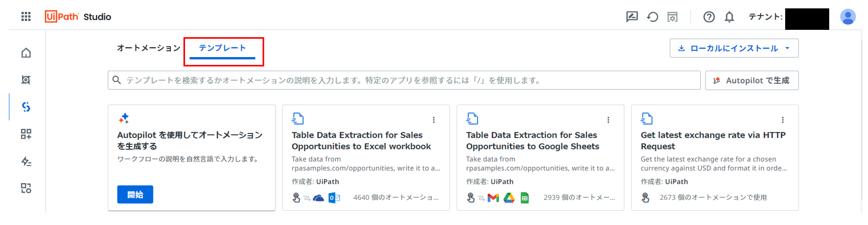Image resolution: width=868 pixels, height=225 pixels.
Task: Click the template icon on exchange rate card
Action: 647,119
